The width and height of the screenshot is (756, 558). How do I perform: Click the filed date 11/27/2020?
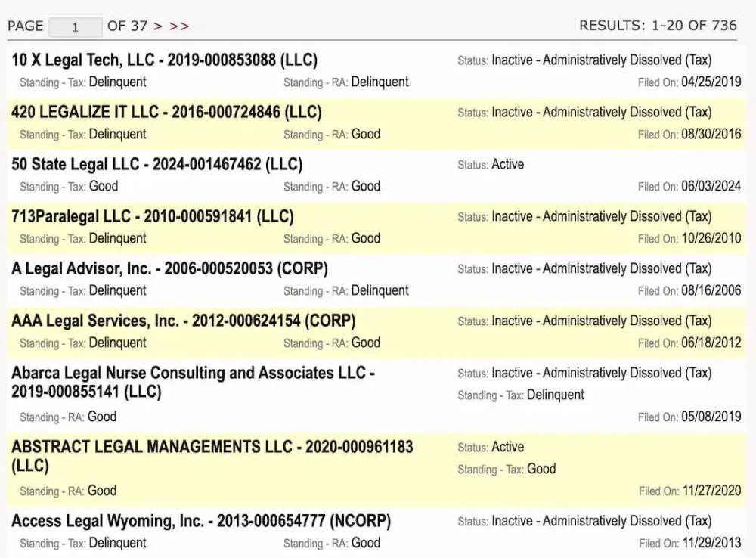point(711,491)
